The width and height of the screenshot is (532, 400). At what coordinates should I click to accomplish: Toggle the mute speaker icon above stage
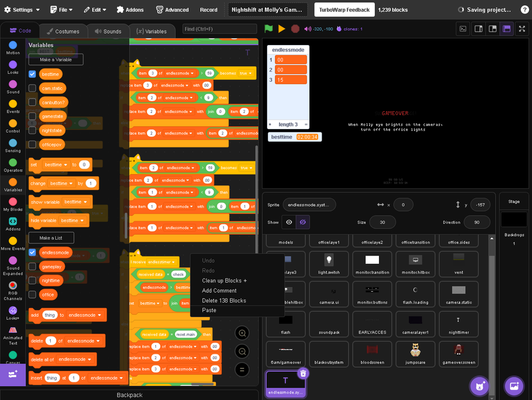(x=308, y=29)
